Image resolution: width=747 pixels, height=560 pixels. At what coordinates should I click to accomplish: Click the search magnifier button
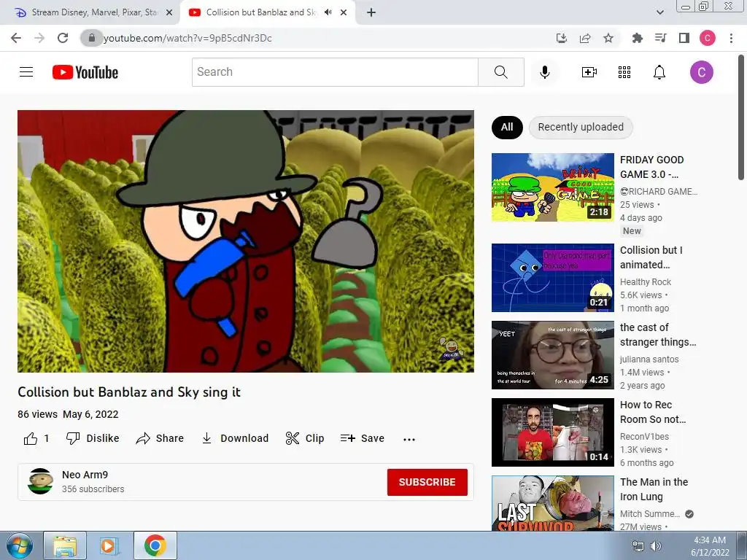click(x=500, y=72)
